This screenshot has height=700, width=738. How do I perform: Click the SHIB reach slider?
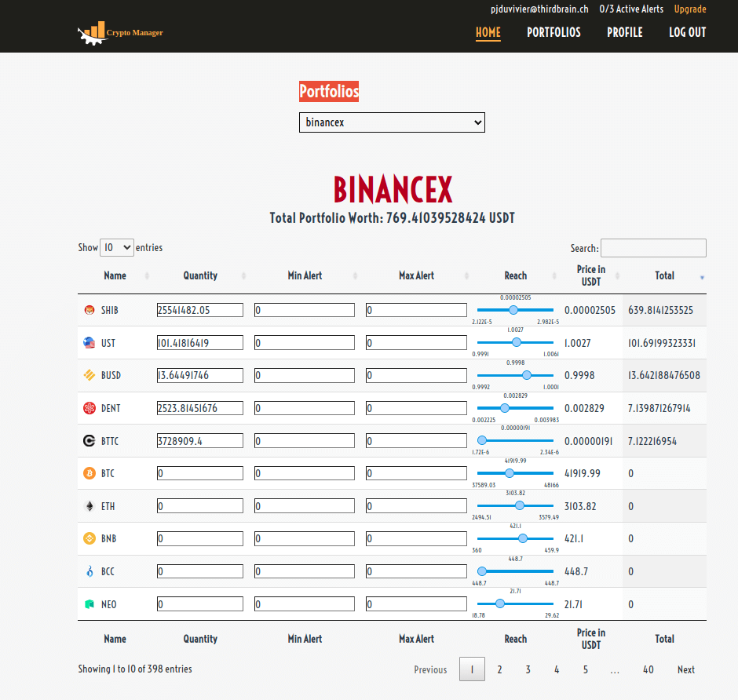515,310
